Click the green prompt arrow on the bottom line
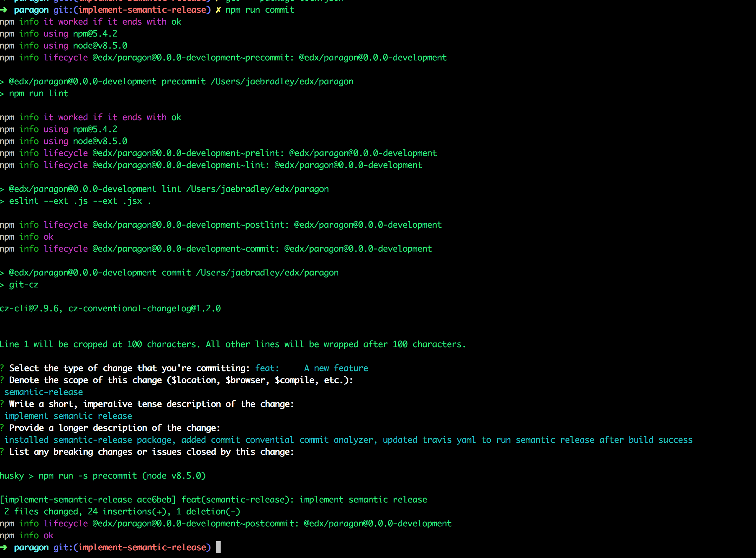Image resolution: width=756 pixels, height=558 pixels. click(4, 547)
